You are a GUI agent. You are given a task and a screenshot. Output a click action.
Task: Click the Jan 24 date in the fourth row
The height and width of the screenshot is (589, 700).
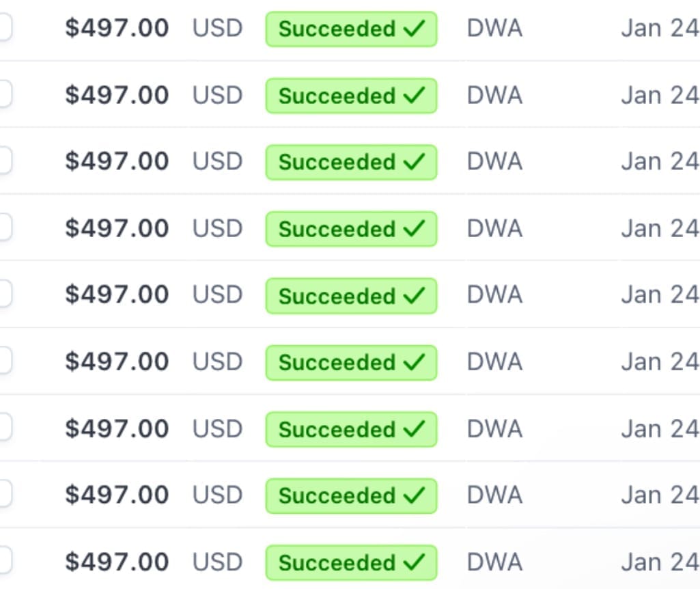[660, 228]
